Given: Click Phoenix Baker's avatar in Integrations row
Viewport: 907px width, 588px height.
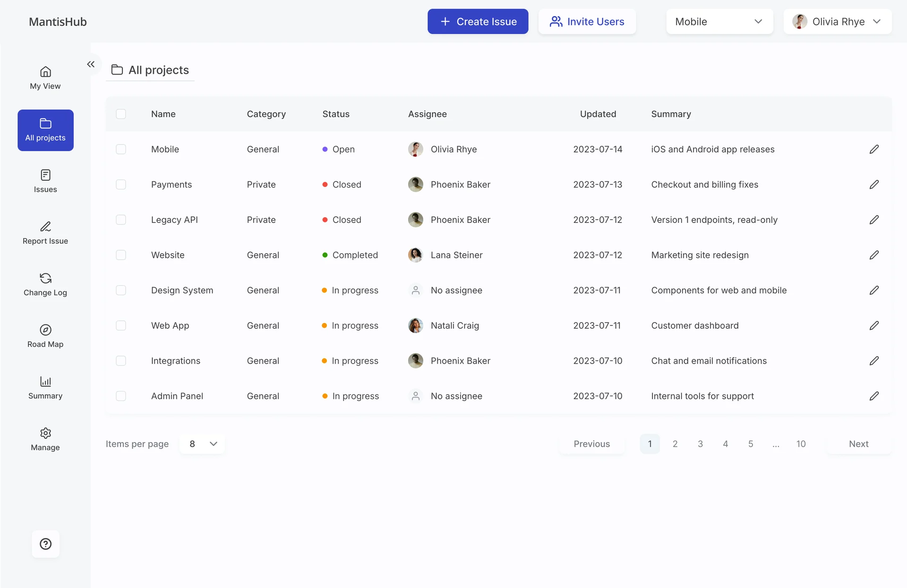Looking at the screenshot, I should 415,361.
